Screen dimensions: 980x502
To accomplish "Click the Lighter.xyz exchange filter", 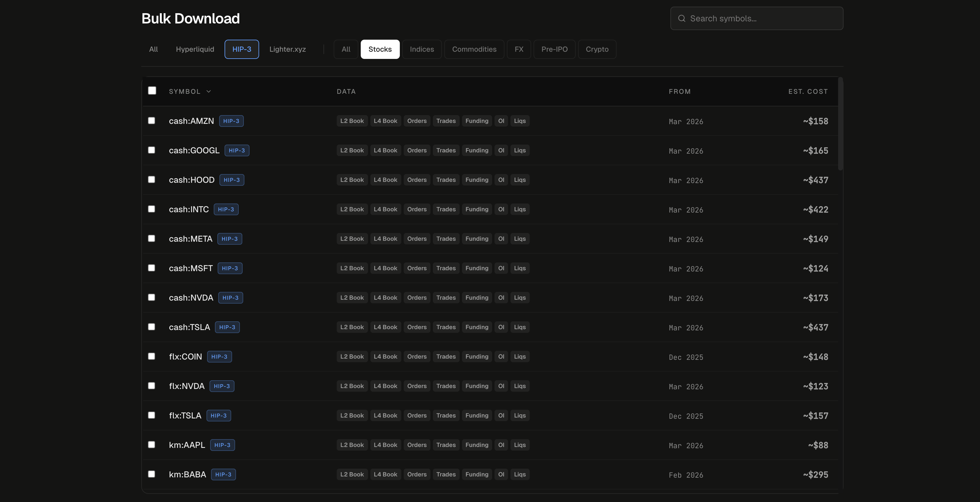I will tap(287, 49).
